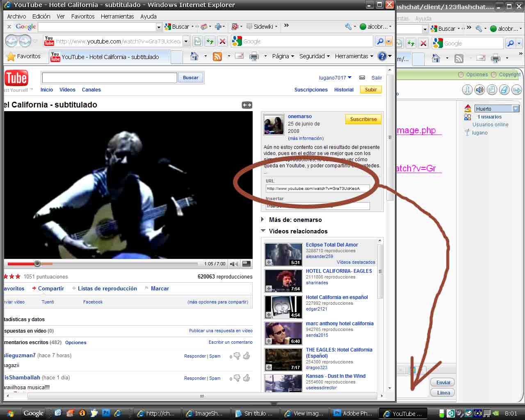
Task: Click the third red rating star
Action: pos(18,276)
